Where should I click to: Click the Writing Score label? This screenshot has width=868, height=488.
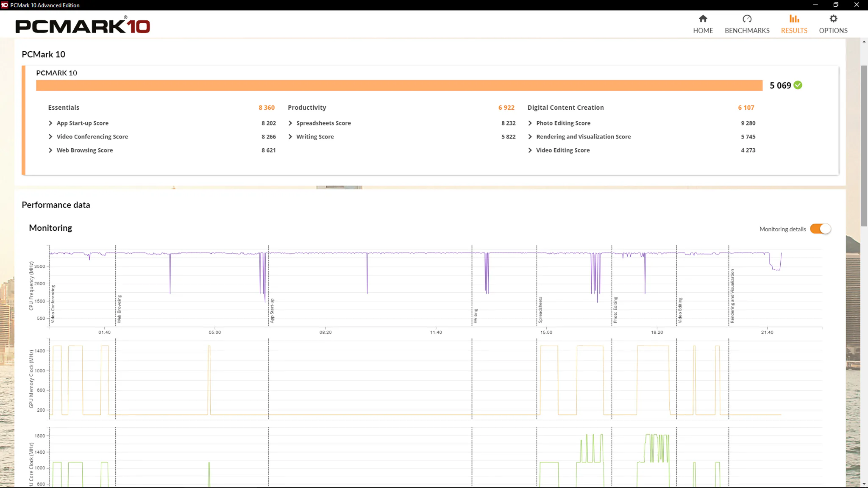[315, 137]
